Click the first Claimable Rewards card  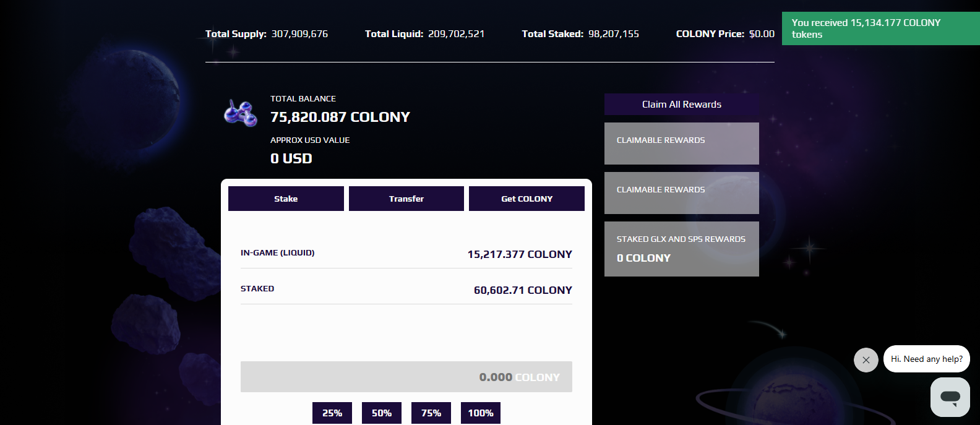click(682, 144)
